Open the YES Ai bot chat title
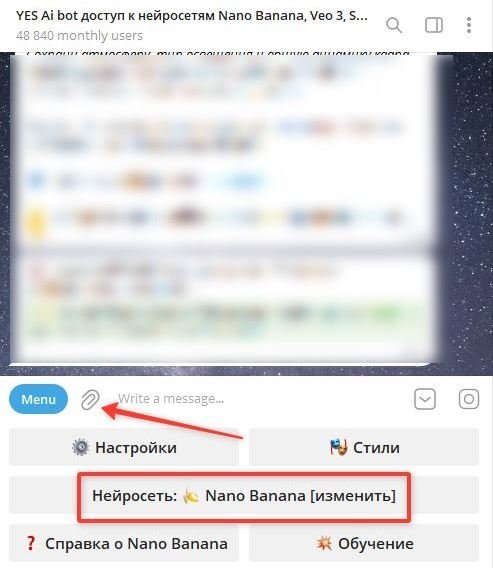The height and width of the screenshot is (568, 493). tap(192, 16)
